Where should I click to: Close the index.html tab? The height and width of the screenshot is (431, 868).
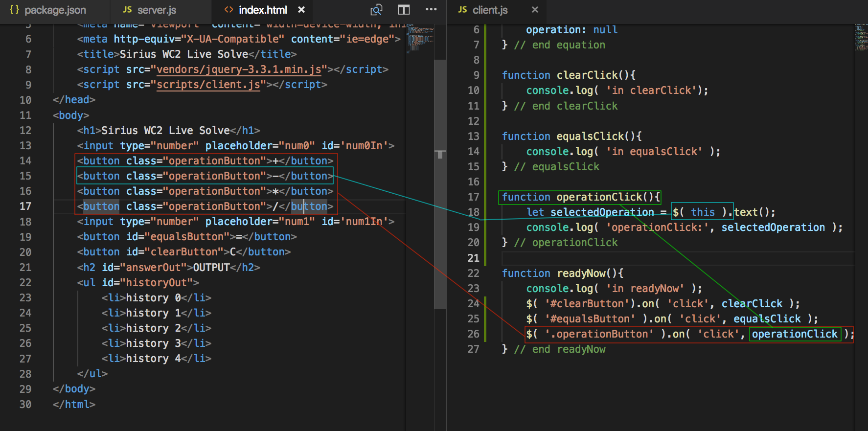(x=301, y=10)
